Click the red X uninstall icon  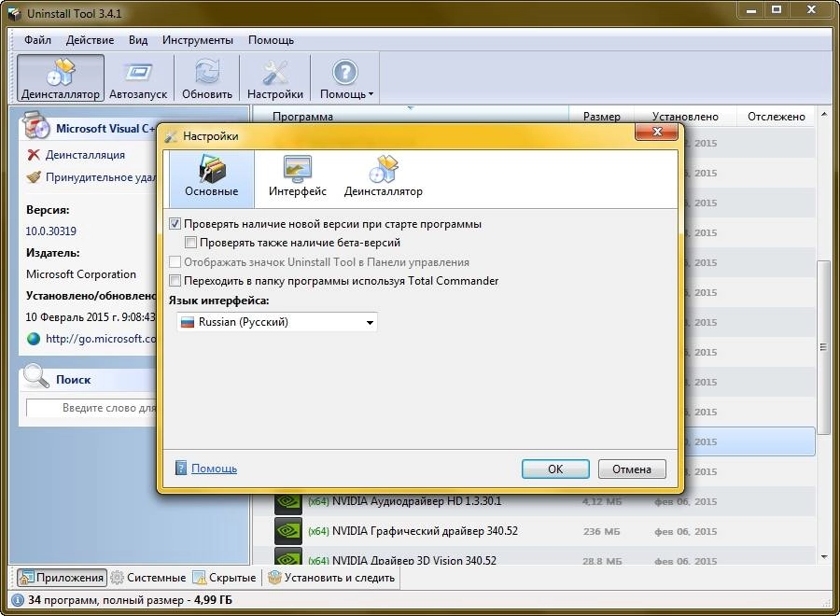(x=34, y=155)
